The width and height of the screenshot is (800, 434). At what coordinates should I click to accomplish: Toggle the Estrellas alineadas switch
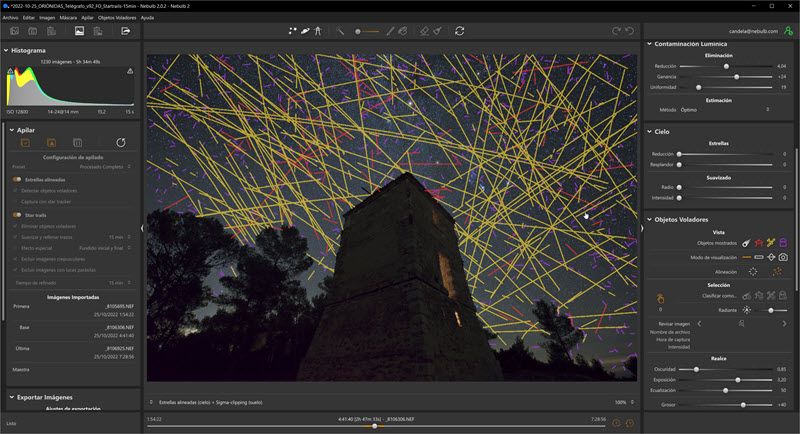pos(17,180)
